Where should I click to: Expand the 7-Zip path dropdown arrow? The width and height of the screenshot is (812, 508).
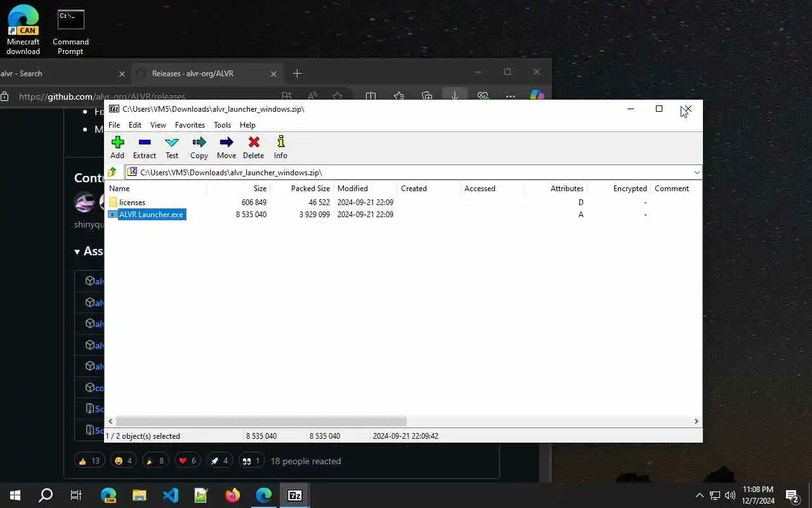click(x=697, y=173)
